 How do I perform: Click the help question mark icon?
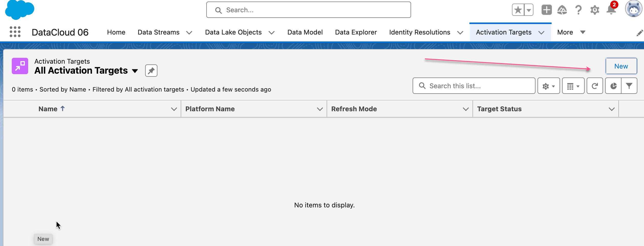tap(578, 10)
